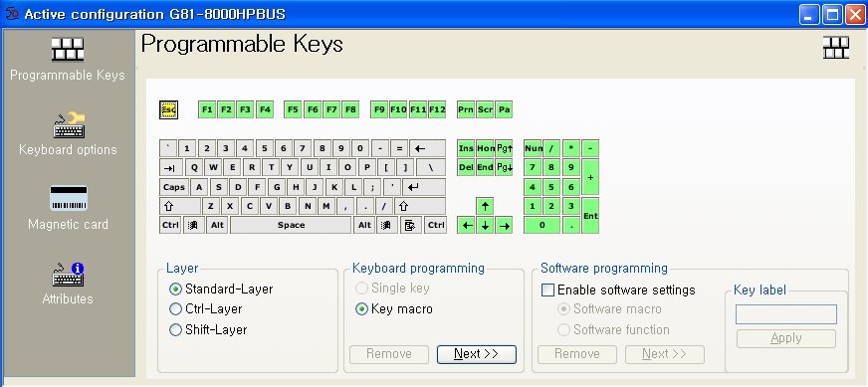Select the Num lock key
Screen dimensions: 868x387
tap(533, 148)
